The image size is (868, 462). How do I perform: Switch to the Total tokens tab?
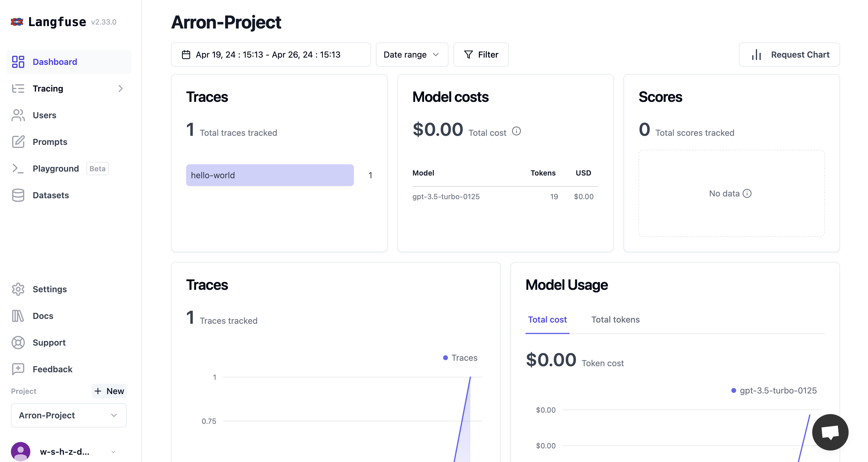coord(615,320)
